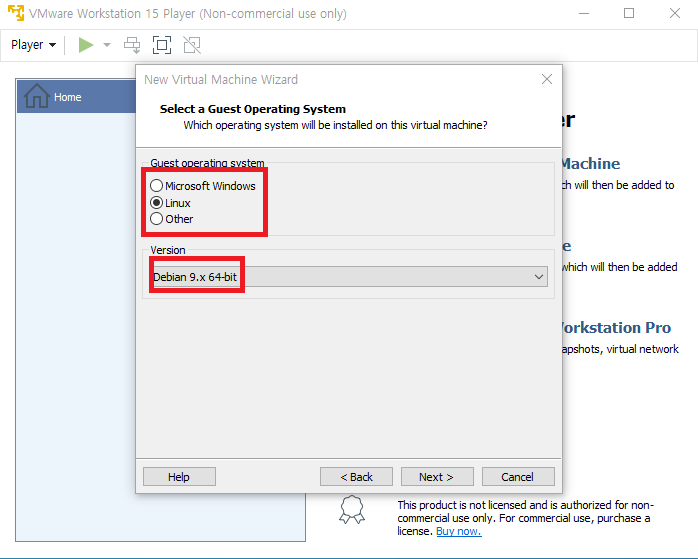Go back with the < Back button
698x559 pixels.
(356, 477)
